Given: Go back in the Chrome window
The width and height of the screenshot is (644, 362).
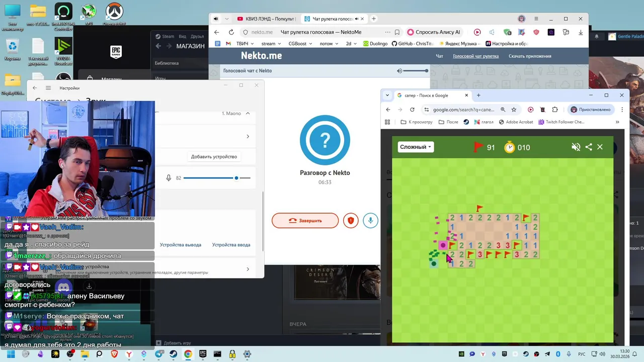Looking at the screenshot, I should pyautogui.click(x=388, y=109).
